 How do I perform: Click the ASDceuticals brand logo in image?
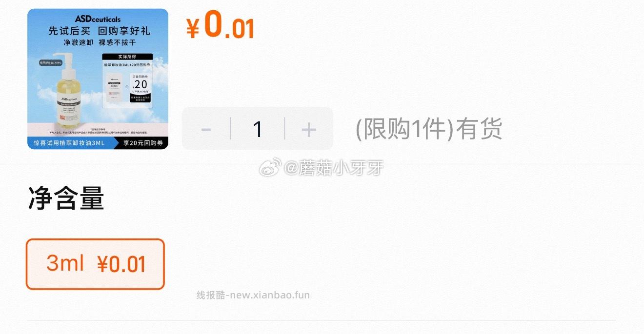98,19
